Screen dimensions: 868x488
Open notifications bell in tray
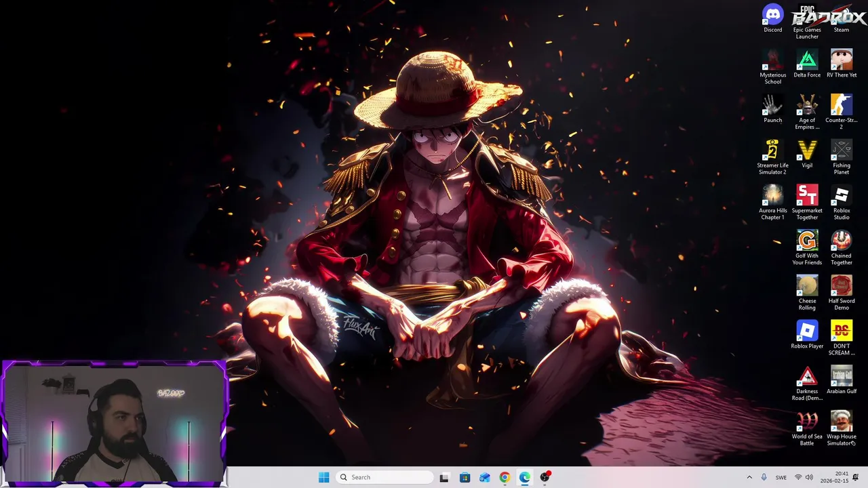coord(856,477)
